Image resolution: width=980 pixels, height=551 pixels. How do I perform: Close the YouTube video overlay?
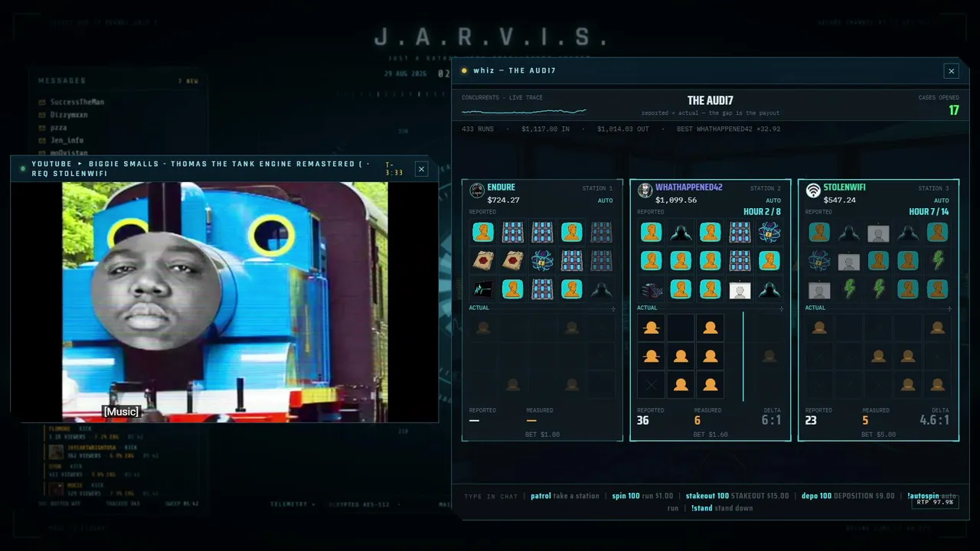(x=421, y=169)
